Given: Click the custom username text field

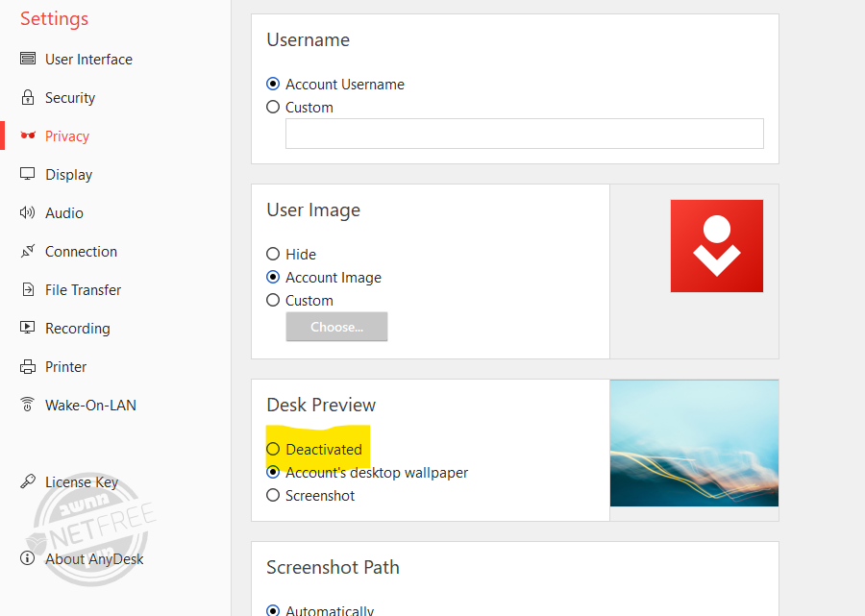Looking at the screenshot, I should pyautogui.click(x=524, y=134).
